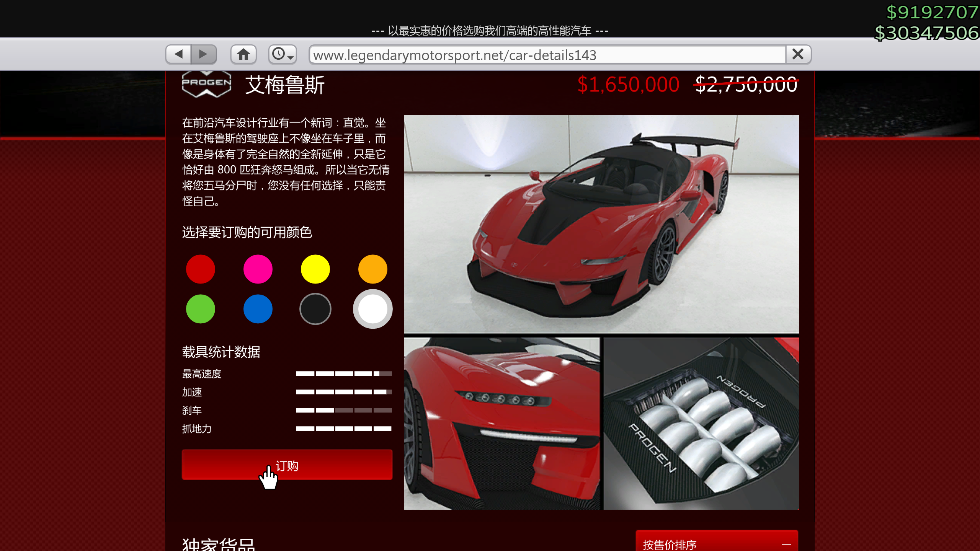980x551 pixels.
Task: Pick the white color swatch
Action: [373, 309]
